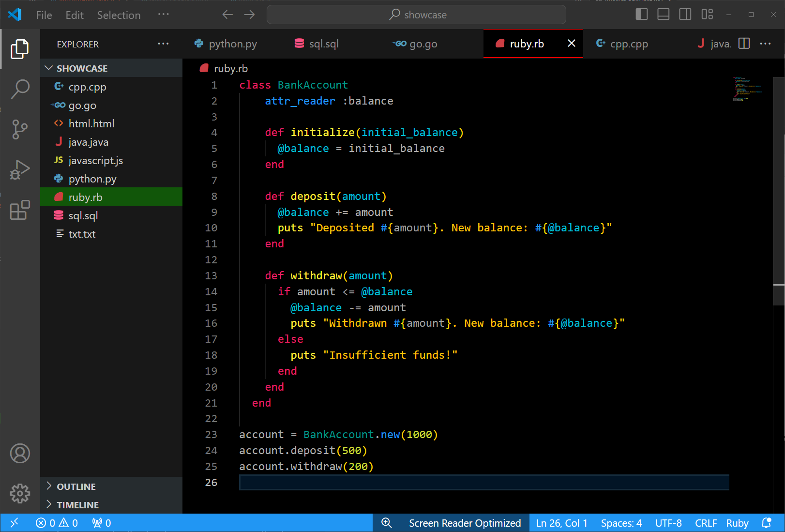Screen dimensions: 785x532
Task: Split the editor to the right
Action: (x=744, y=44)
